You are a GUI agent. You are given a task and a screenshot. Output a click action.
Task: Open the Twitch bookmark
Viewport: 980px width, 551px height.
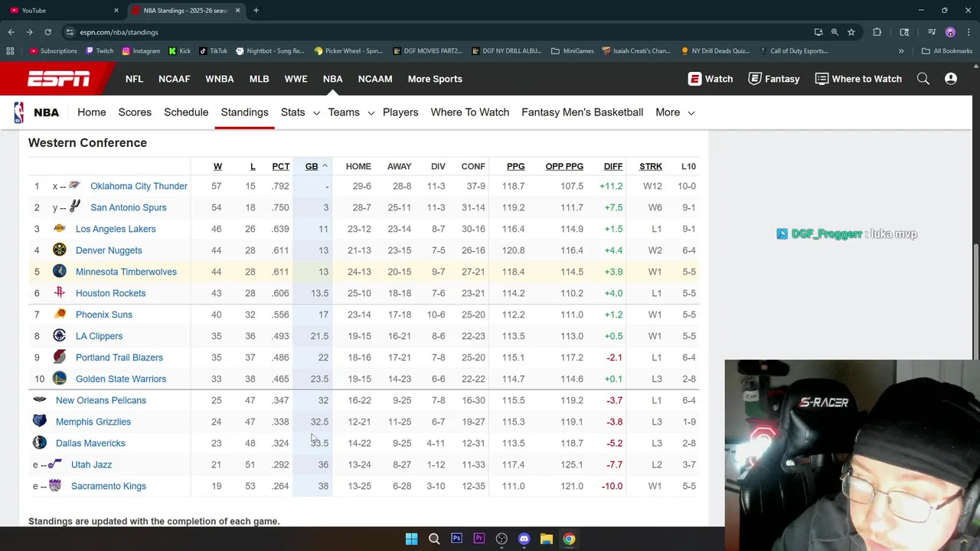(100, 51)
